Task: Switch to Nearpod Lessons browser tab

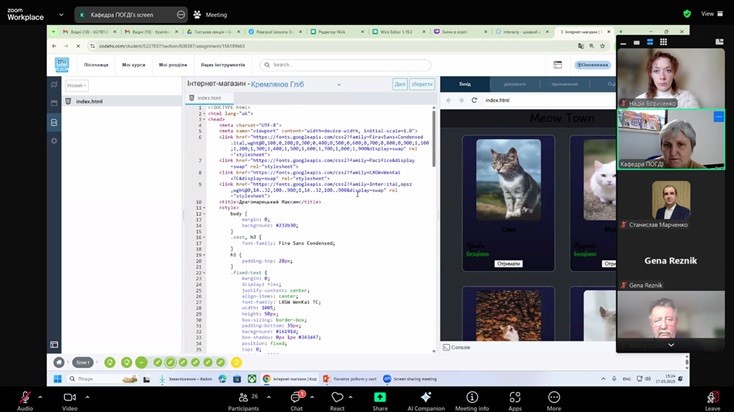Action: [275, 32]
